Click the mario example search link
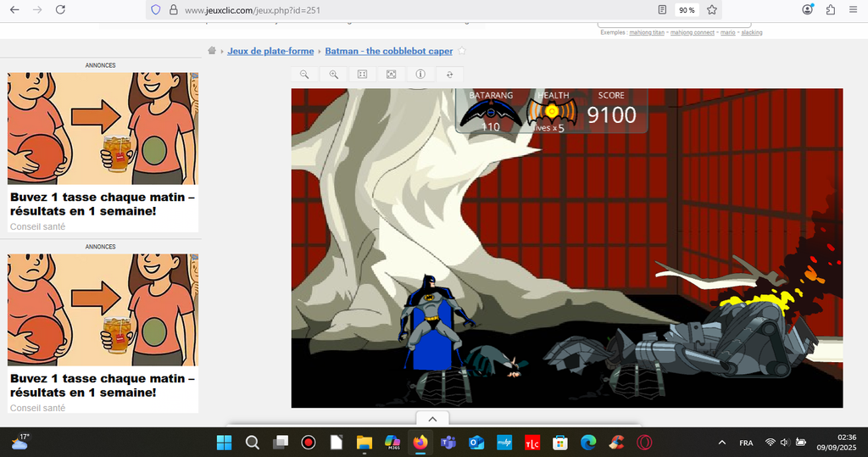Viewport: 868px width, 457px height. pyautogui.click(x=728, y=33)
